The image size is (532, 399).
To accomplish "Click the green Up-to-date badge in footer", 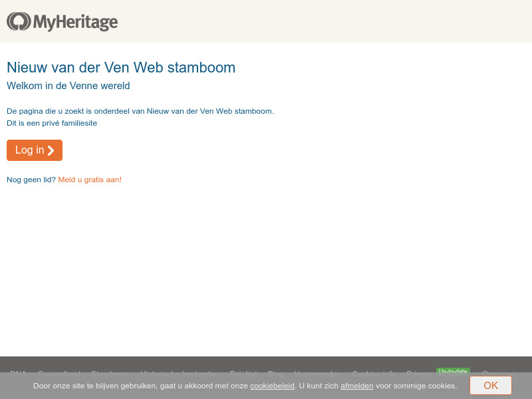I will pos(453,372).
